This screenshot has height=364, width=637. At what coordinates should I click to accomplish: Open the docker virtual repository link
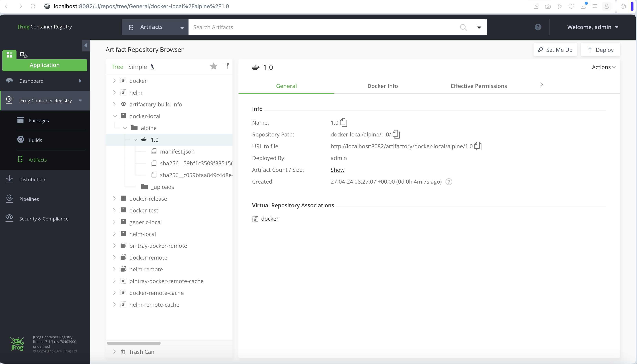[x=269, y=219]
